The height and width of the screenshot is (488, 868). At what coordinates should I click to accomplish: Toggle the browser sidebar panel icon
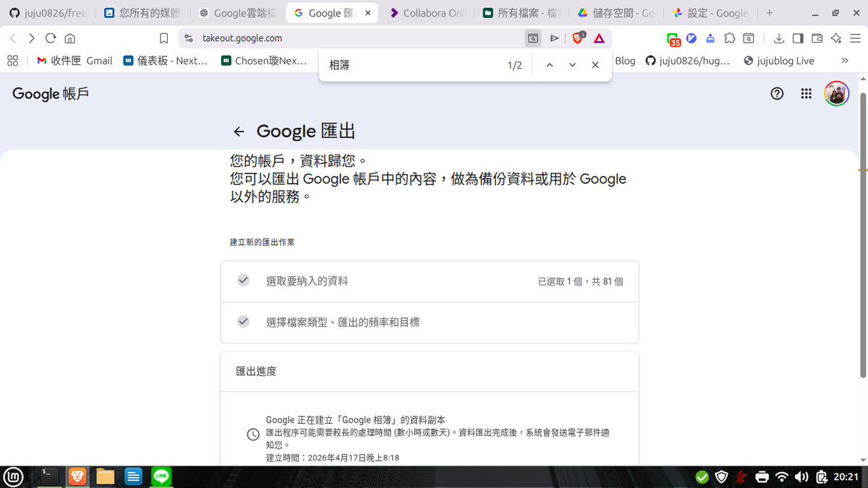(x=798, y=38)
